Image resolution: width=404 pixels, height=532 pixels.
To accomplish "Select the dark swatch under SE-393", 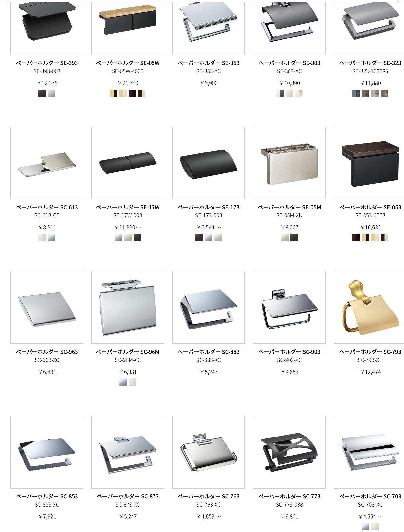I will tap(42, 93).
